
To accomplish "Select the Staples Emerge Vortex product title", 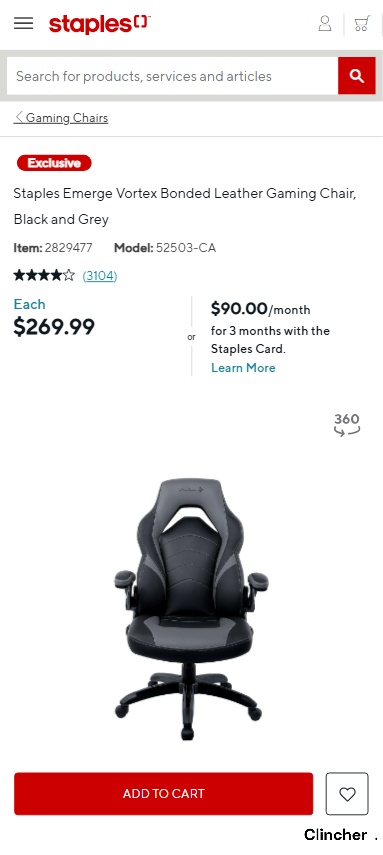I will 185,206.
